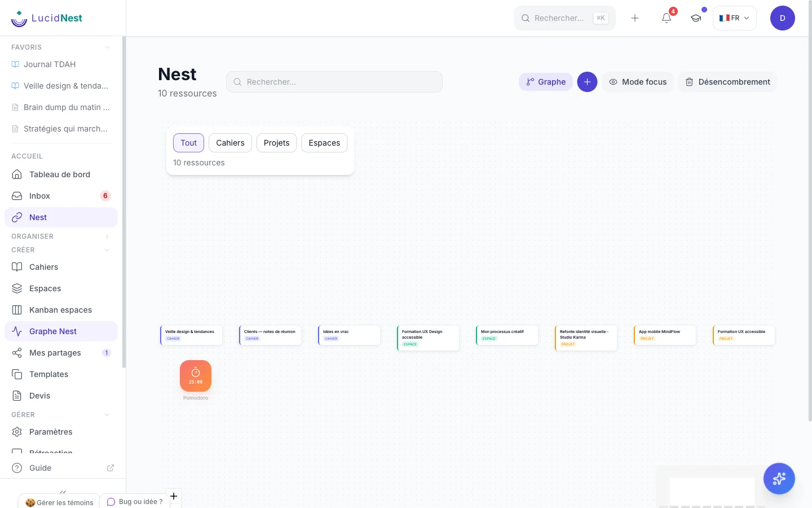Click Gérer les témoins cookie button
This screenshot has width=812, height=508.
[59, 502]
